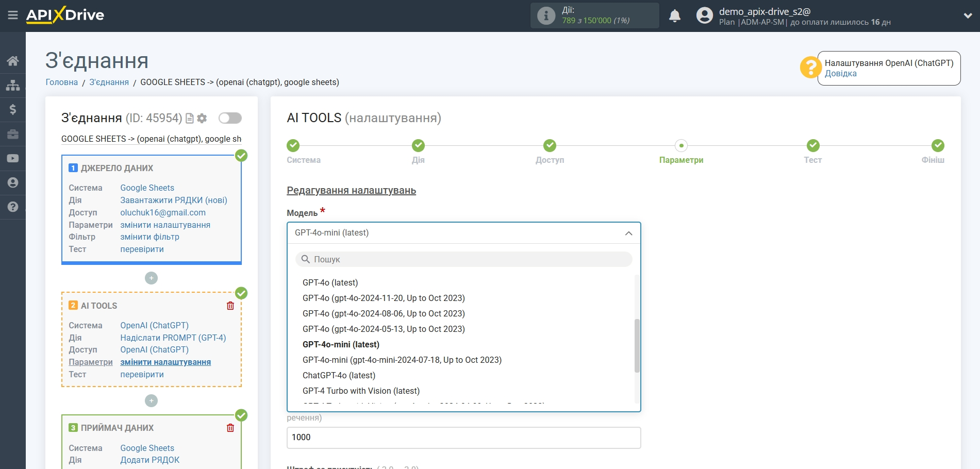Open the Довідка help link
Screen dimensions: 980x469
(x=840, y=74)
